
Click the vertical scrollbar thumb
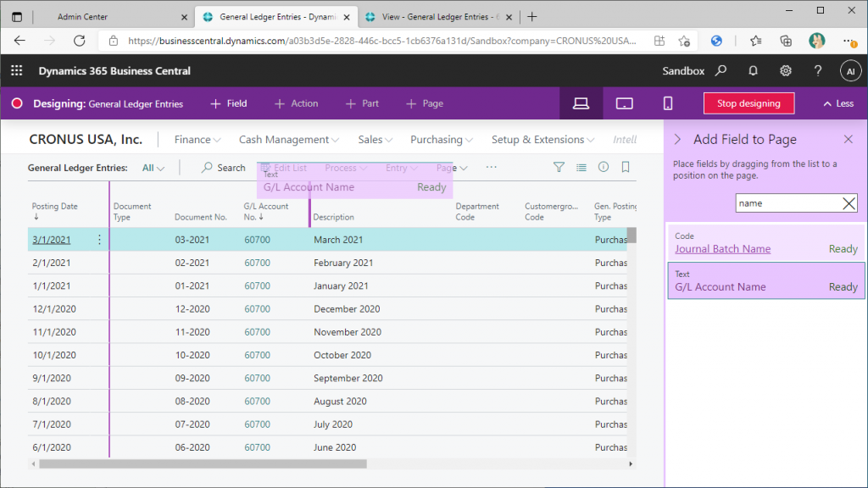632,236
